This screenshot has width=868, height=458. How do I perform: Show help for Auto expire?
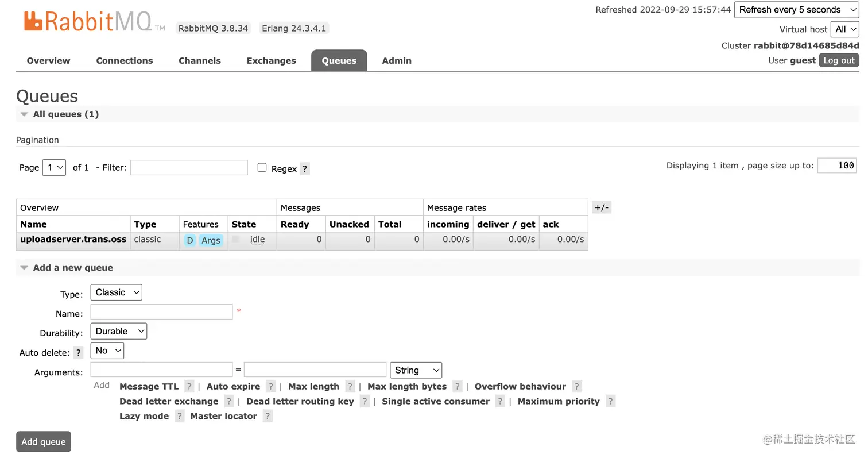point(270,387)
